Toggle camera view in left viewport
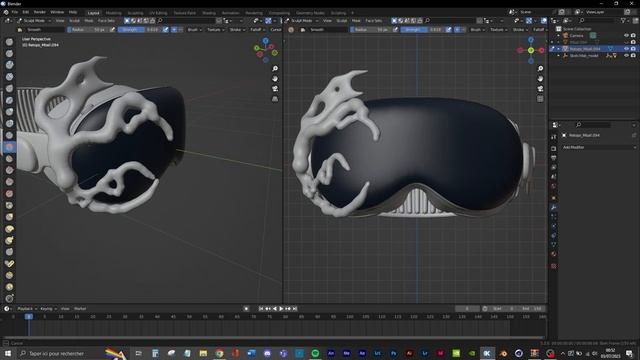Image resolution: width=640 pixels, height=360 pixels. (x=275, y=89)
